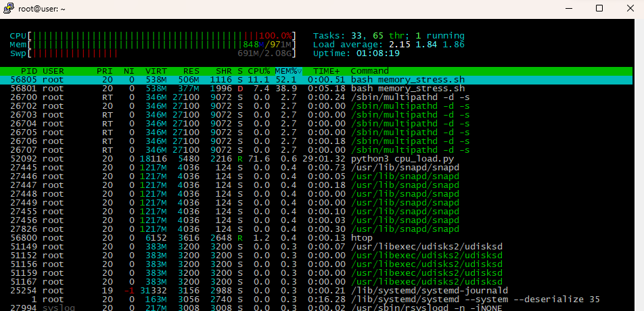The width and height of the screenshot is (644, 311).
Task: Select thread 27447 snapd row
Action: click(x=317, y=185)
